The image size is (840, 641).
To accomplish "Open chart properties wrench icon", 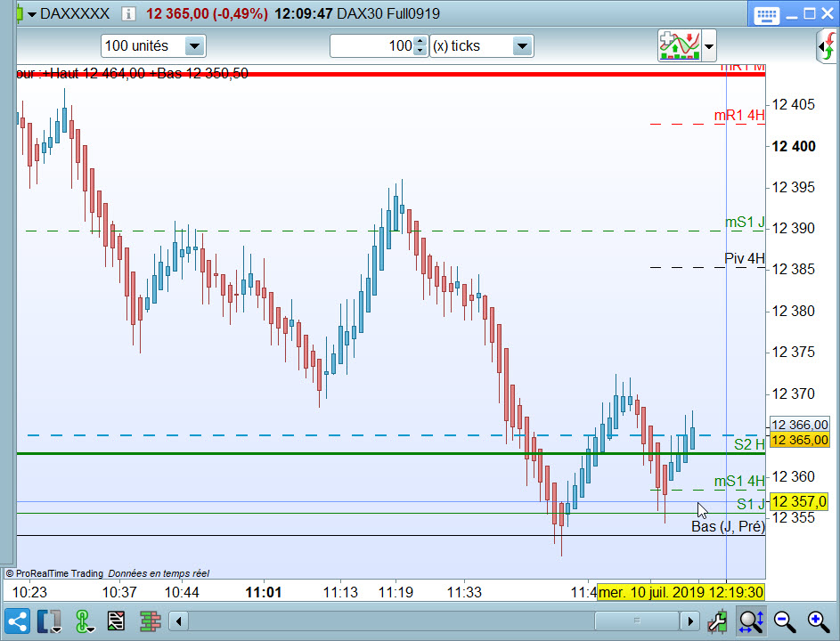I will coord(717,621).
